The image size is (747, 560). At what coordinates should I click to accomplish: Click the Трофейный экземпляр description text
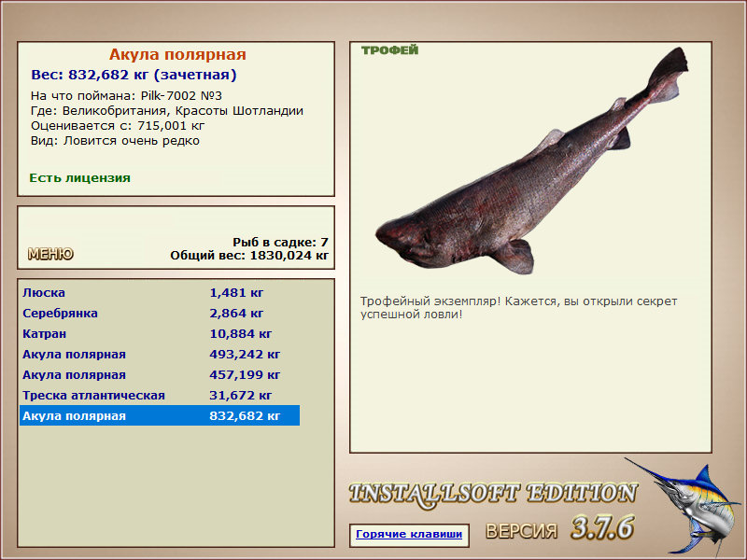pyautogui.click(x=519, y=308)
